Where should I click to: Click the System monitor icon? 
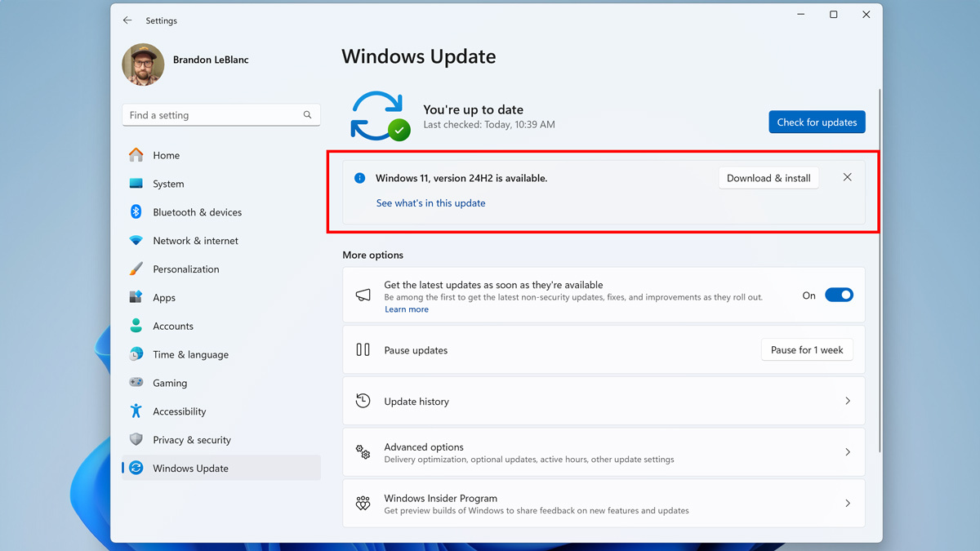[136, 184]
